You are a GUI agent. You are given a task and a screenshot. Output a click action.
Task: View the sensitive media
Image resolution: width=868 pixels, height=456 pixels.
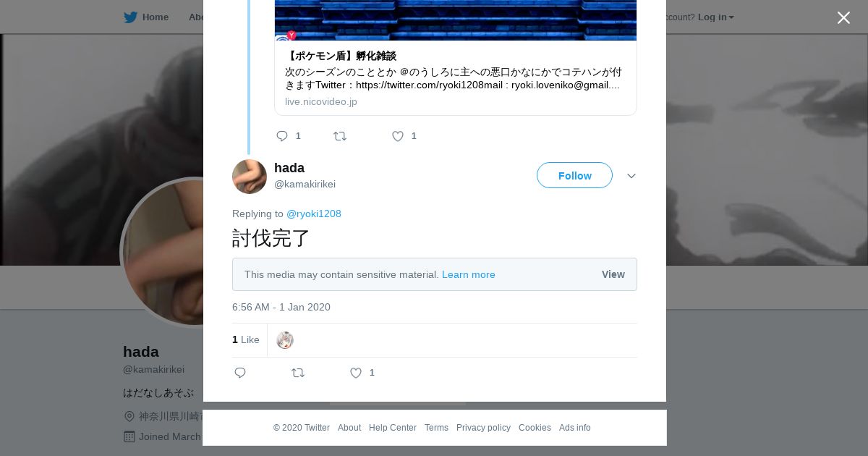pyautogui.click(x=613, y=274)
